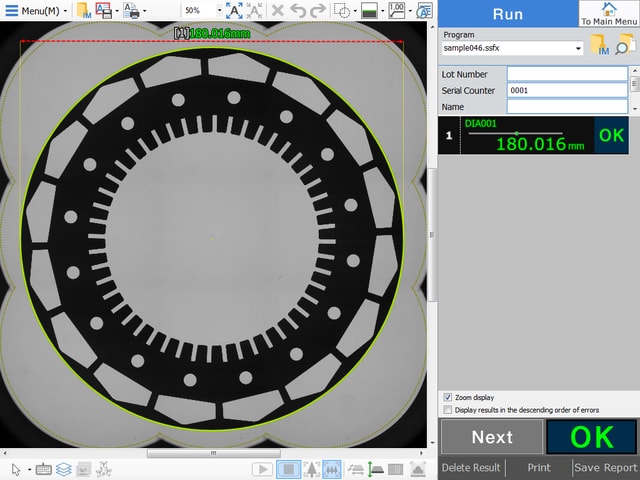
Task: Click the file search magnifier icon
Action: [625, 44]
